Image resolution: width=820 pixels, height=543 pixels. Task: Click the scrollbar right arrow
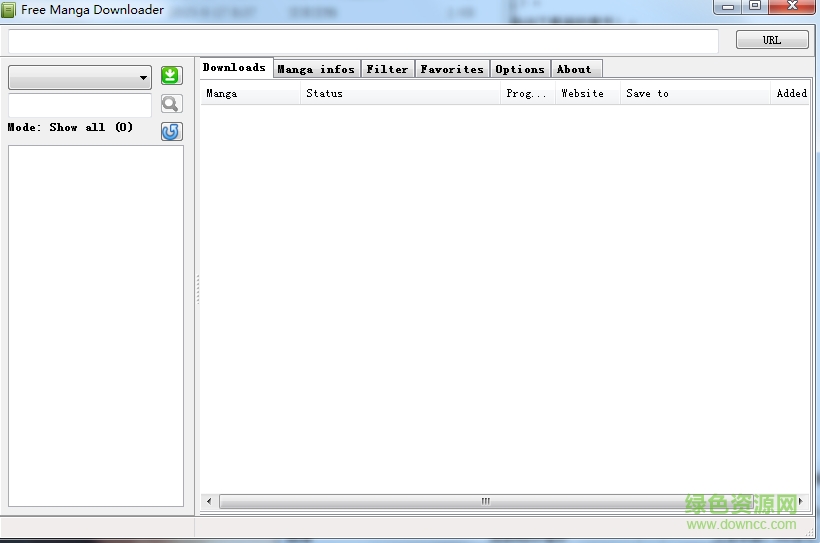coord(801,502)
